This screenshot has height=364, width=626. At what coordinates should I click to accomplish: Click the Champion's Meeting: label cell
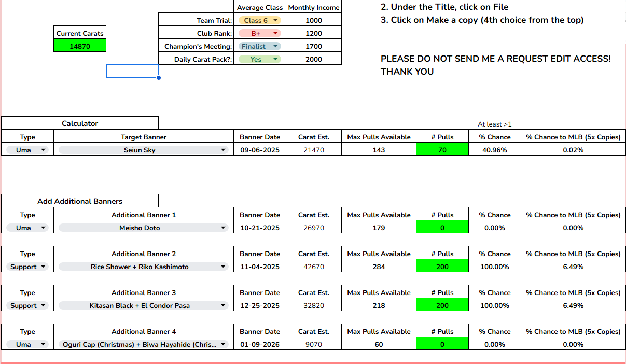196,46
